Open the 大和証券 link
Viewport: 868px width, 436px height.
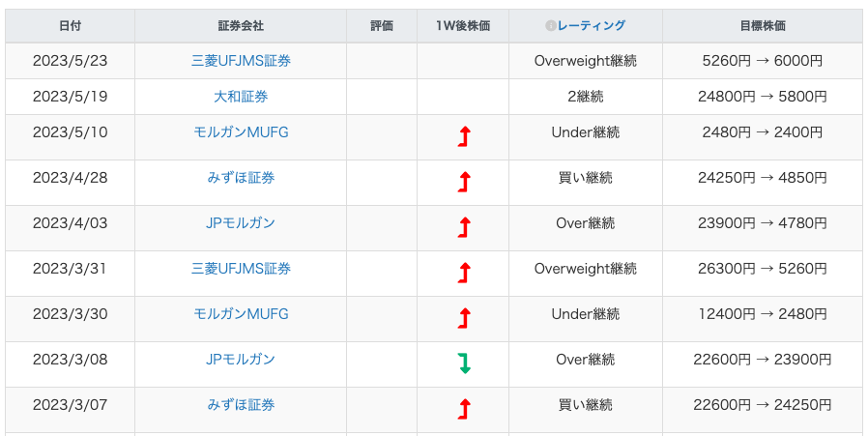(x=241, y=97)
